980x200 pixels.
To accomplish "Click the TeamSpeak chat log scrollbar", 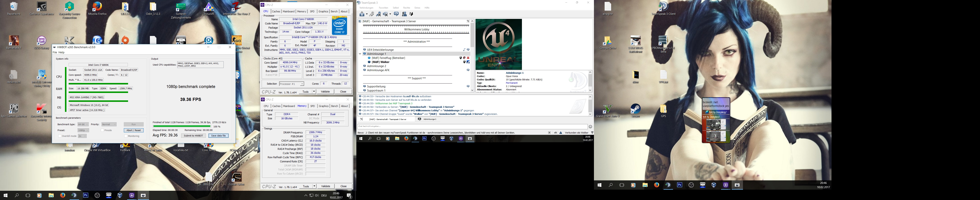I will click(x=590, y=106).
